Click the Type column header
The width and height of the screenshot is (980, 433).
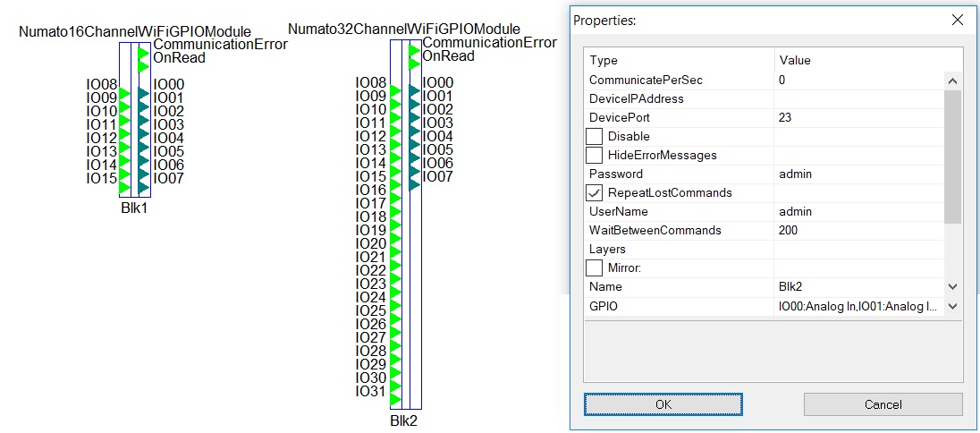(680, 61)
